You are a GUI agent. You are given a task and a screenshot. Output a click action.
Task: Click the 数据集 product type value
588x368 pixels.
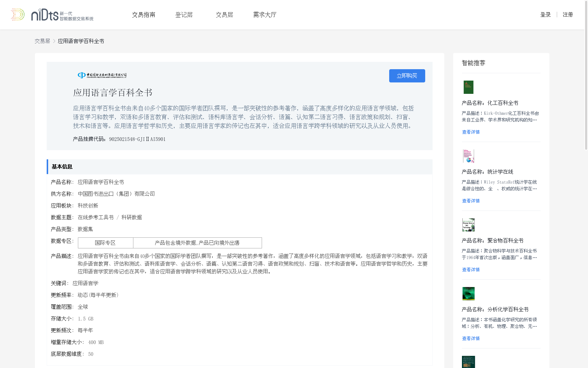pyautogui.click(x=85, y=229)
